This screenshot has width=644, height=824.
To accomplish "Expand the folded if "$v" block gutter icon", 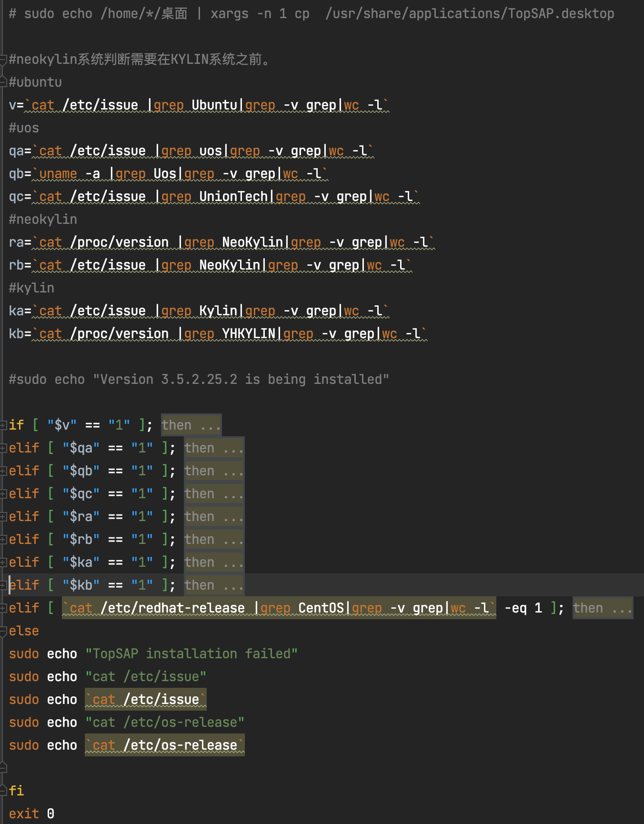I will (3, 425).
